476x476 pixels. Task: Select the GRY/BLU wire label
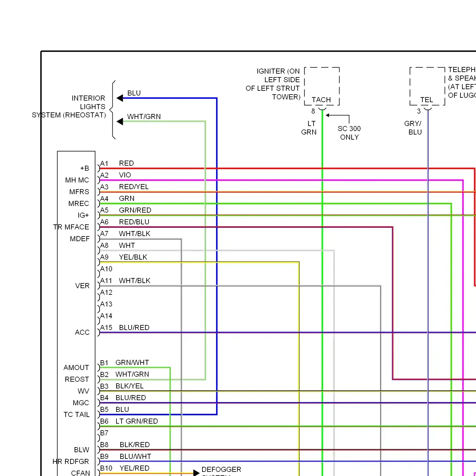[413, 128]
